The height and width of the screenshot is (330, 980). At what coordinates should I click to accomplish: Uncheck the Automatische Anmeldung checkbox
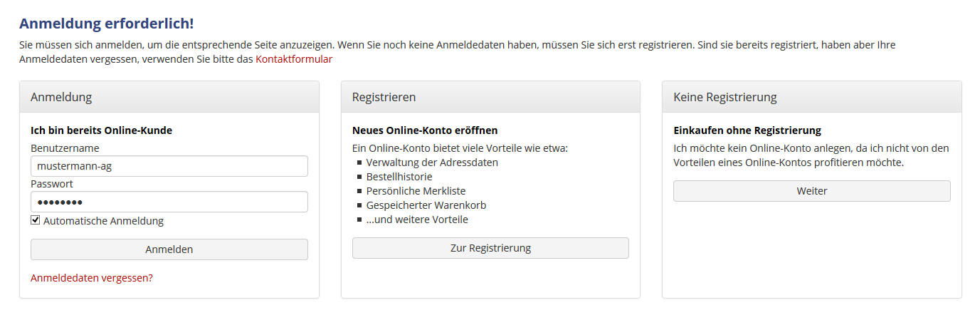click(x=36, y=220)
